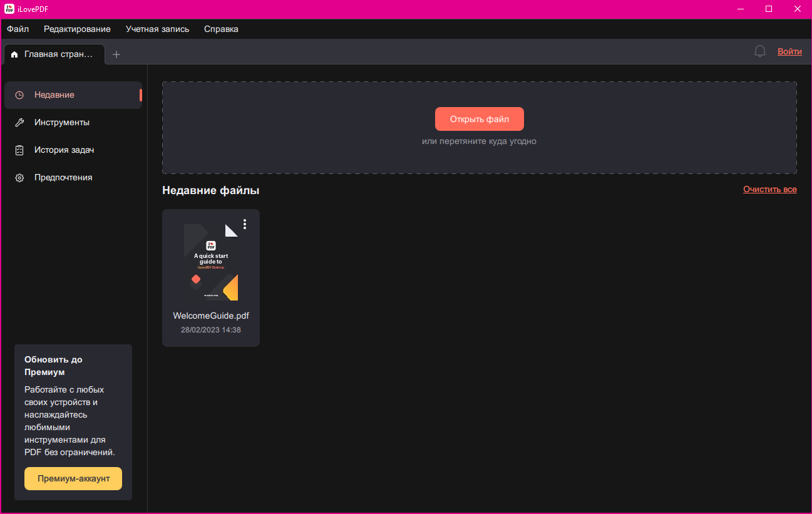Open the WelcomeGuide.pdf thumbnail preview
This screenshot has width=812, height=514.
(211, 262)
